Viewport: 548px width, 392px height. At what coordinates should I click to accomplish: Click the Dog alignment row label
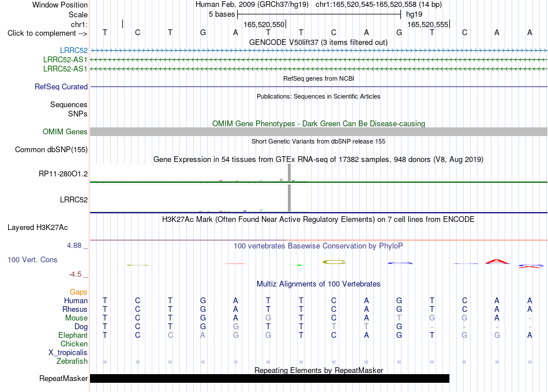81,327
